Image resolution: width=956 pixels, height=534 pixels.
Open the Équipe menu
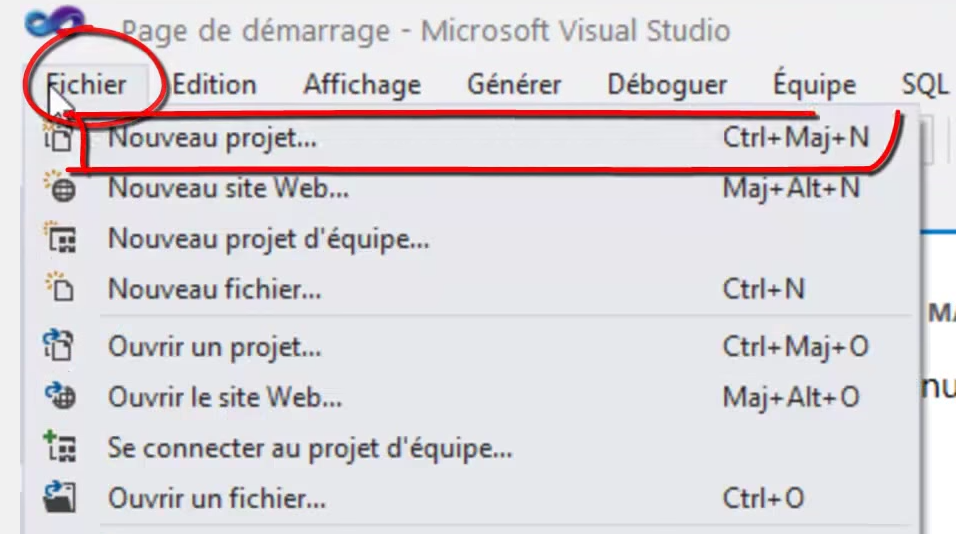(x=815, y=83)
